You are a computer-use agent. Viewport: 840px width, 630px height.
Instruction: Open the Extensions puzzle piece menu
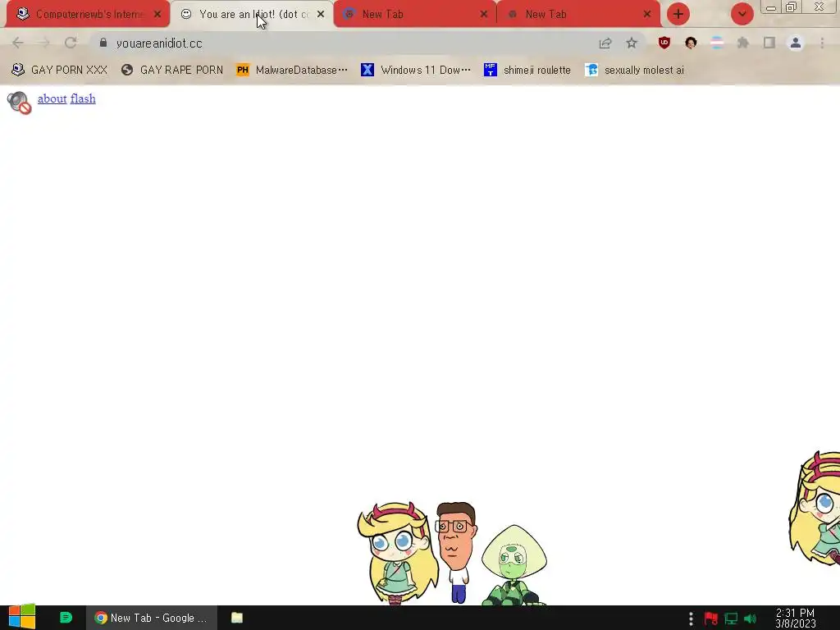(x=743, y=43)
